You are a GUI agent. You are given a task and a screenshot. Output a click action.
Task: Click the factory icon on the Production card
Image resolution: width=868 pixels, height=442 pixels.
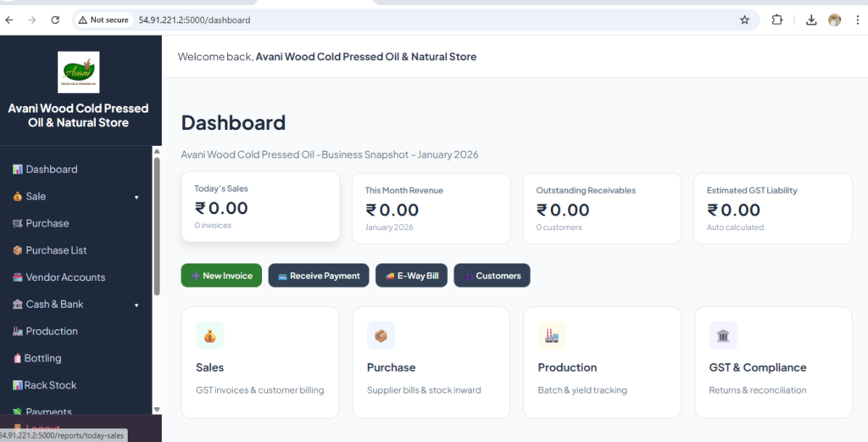(552, 336)
